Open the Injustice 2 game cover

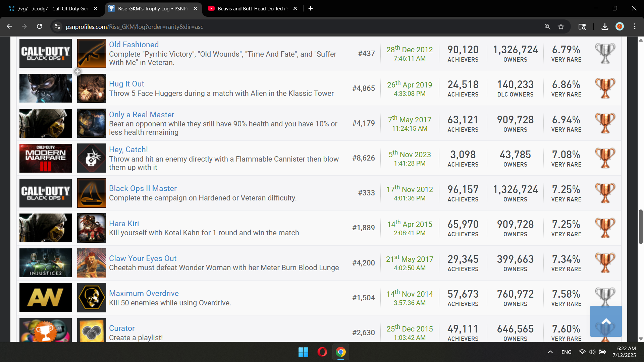(46, 262)
